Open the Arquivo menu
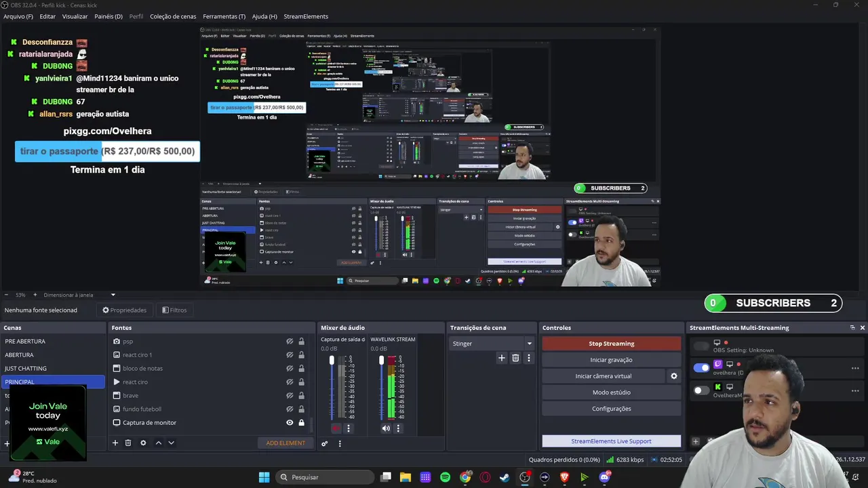The image size is (868, 488). (x=18, y=16)
